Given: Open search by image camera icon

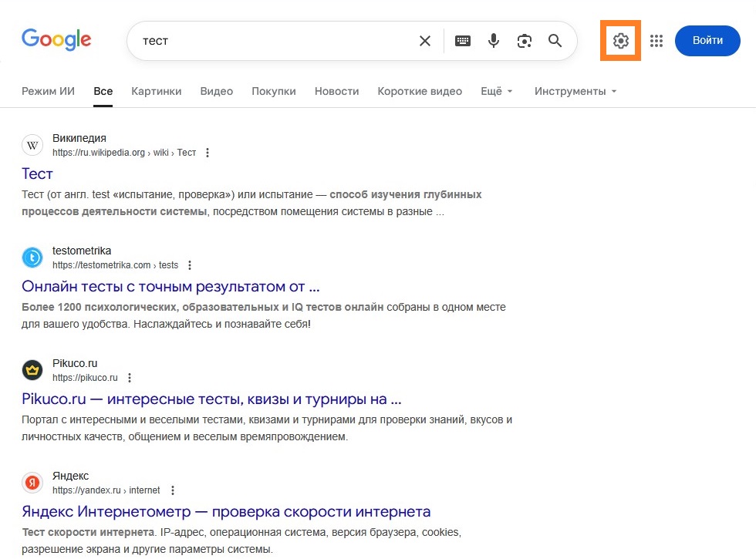Looking at the screenshot, I should click(525, 41).
